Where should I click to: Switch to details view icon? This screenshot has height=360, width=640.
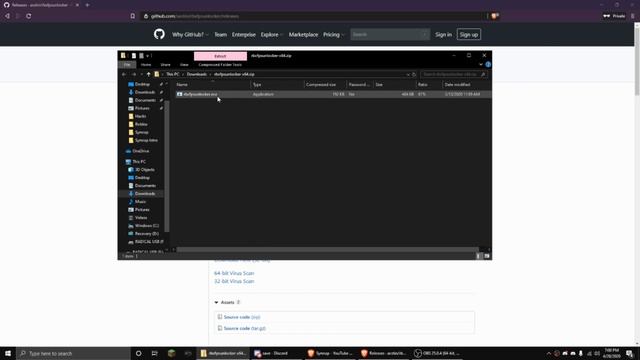point(479,256)
